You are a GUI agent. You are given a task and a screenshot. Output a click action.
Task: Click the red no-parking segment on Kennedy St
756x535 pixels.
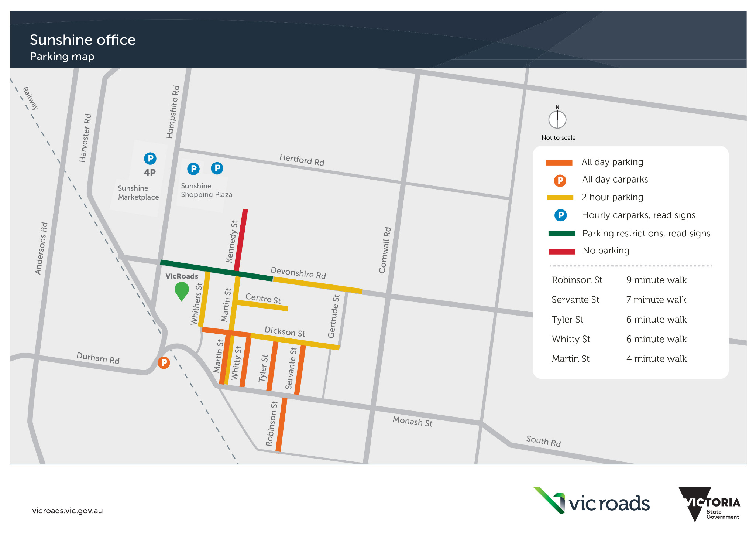[x=241, y=240]
